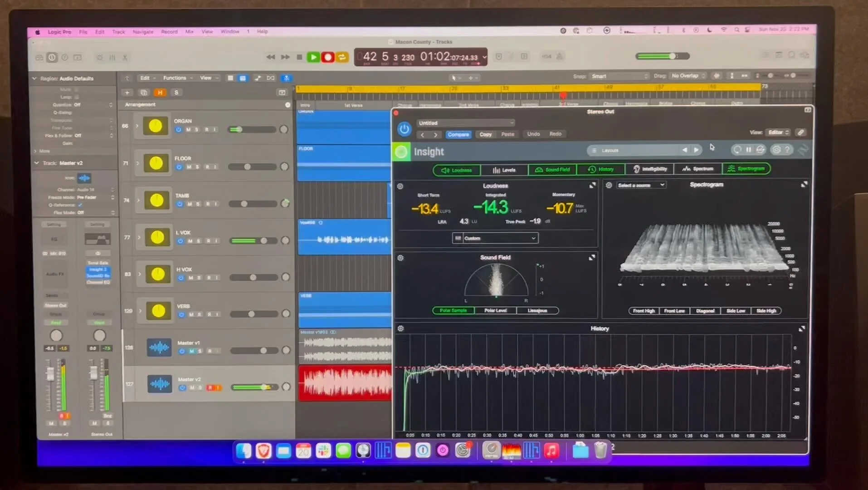Image resolution: width=868 pixels, height=490 pixels.
Task: Click the Stop button in transport
Action: point(299,57)
